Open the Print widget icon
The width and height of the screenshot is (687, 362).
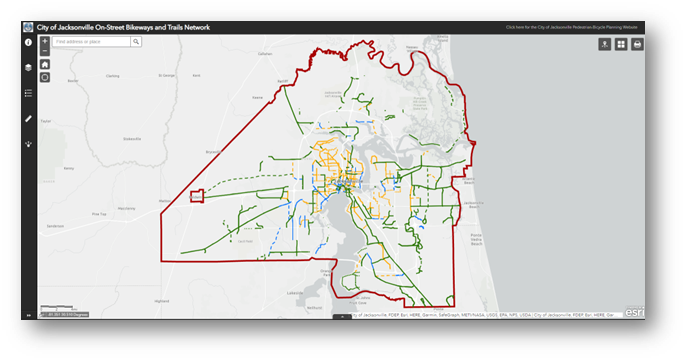click(637, 44)
